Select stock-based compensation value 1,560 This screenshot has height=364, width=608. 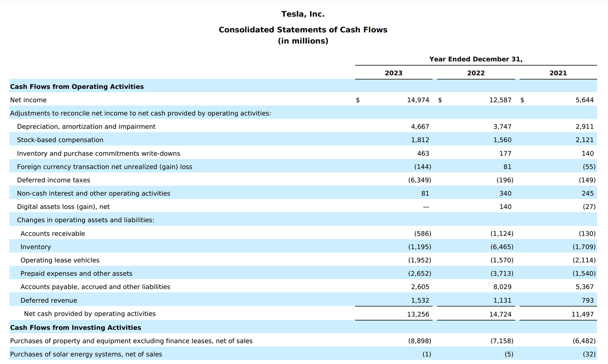(x=502, y=140)
